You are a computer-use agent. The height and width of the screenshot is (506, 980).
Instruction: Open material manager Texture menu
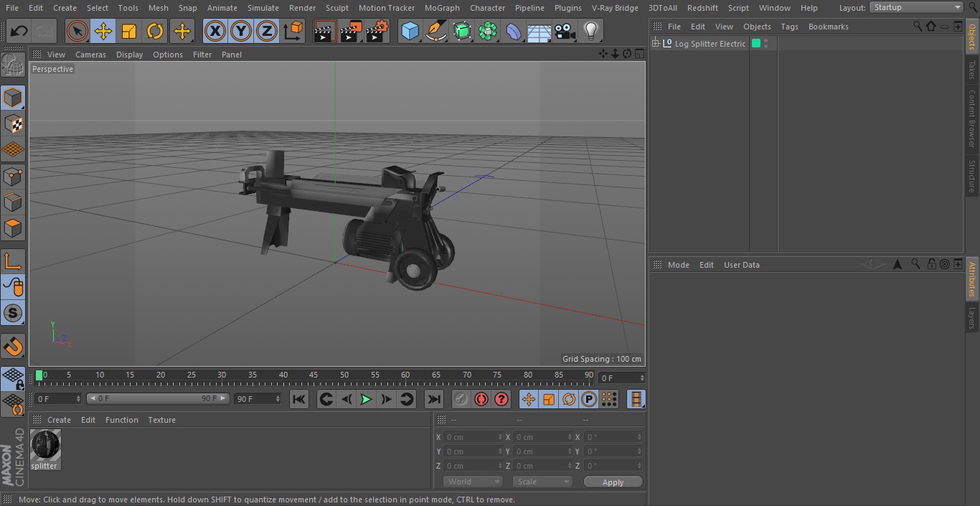pos(161,420)
